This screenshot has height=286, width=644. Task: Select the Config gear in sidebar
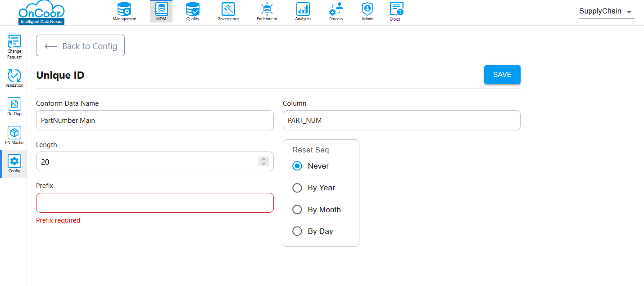pyautogui.click(x=14, y=164)
